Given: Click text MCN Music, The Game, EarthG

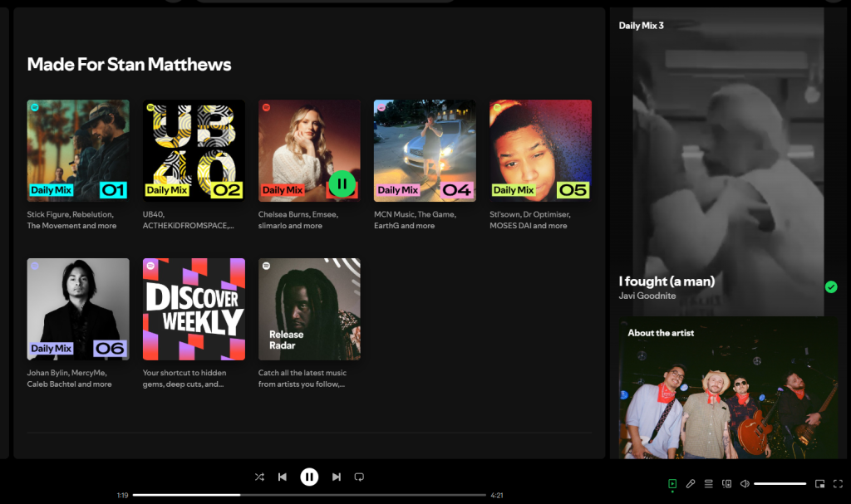Looking at the screenshot, I should [x=415, y=220].
